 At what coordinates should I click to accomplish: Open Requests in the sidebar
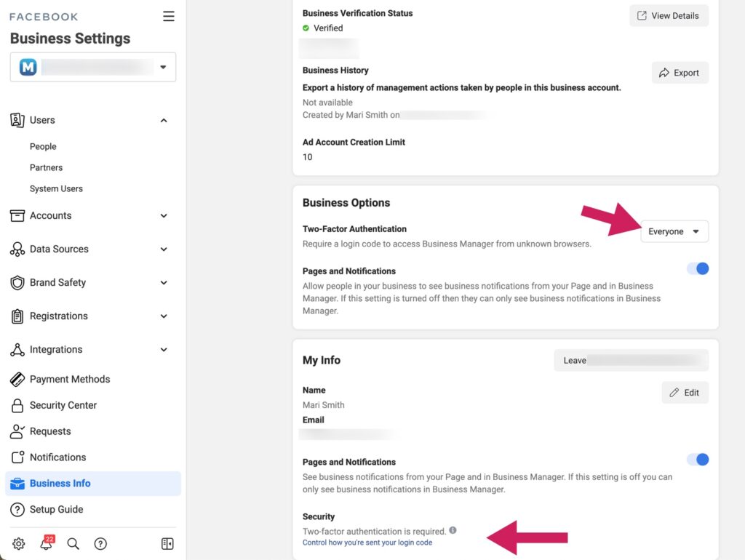coord(50,431)
